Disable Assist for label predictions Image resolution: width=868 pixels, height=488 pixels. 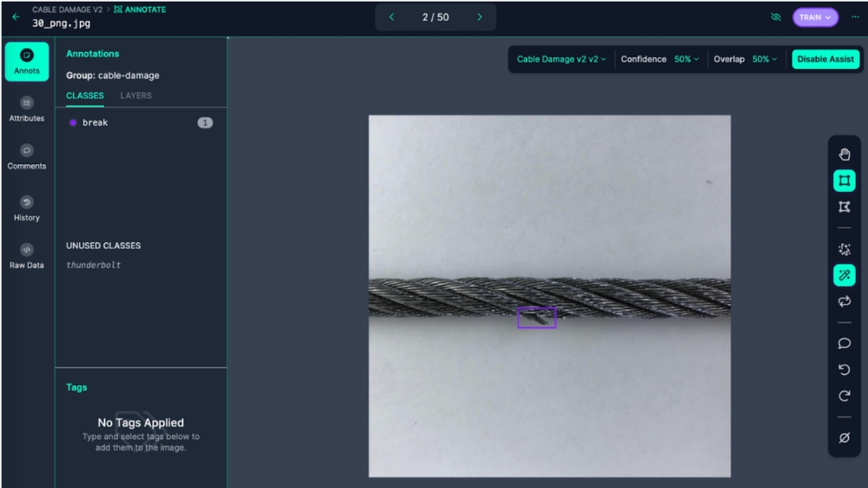(825, 59)
